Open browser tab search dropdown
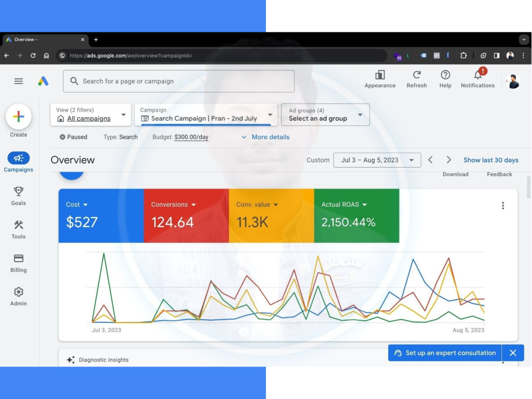This screenshot has height=399, width=532. (524, 39)
